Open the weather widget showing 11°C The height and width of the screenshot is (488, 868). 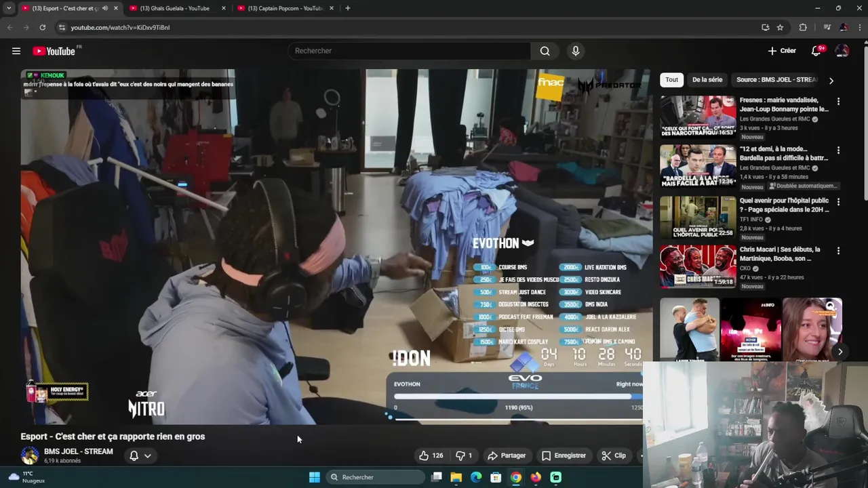point(26,477)
